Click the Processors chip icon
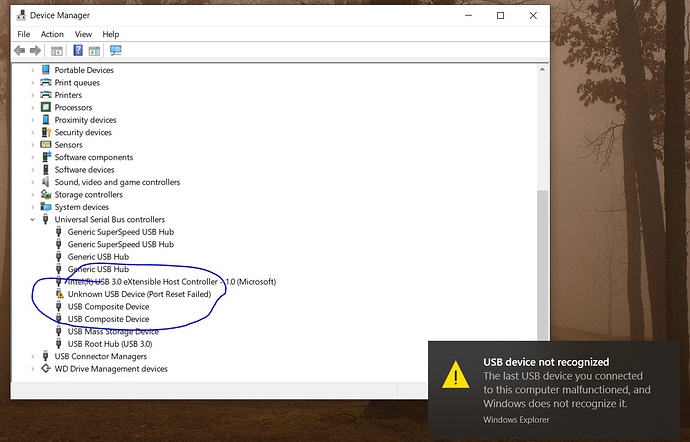This screenshot has width=690, height=442. click(x=46, y=107)
